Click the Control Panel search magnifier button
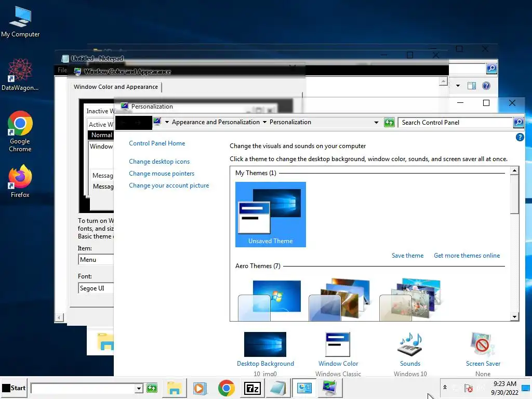 coord(518,123)
